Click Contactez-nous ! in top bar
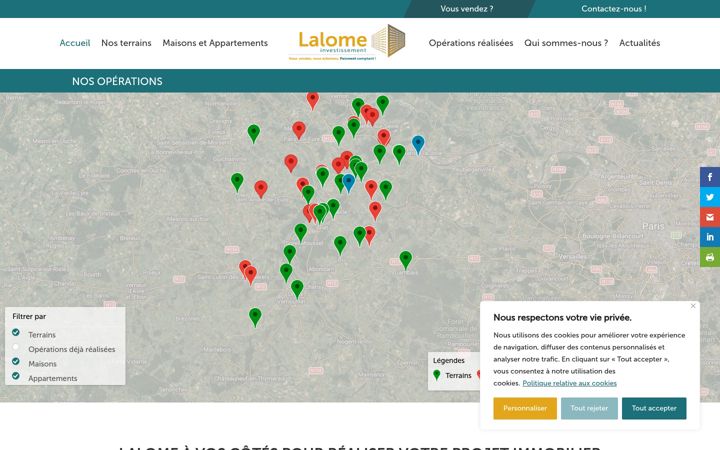Image resolution: width=720 pixels, height=450 pixels. (x=613, y=9)
